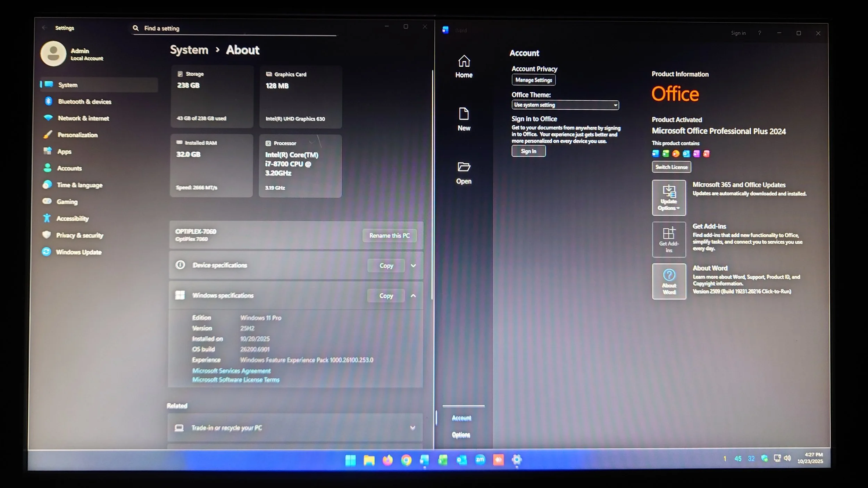Expand the Device specifications section
This screenshot has width=868, height=488.
point(413,266)
